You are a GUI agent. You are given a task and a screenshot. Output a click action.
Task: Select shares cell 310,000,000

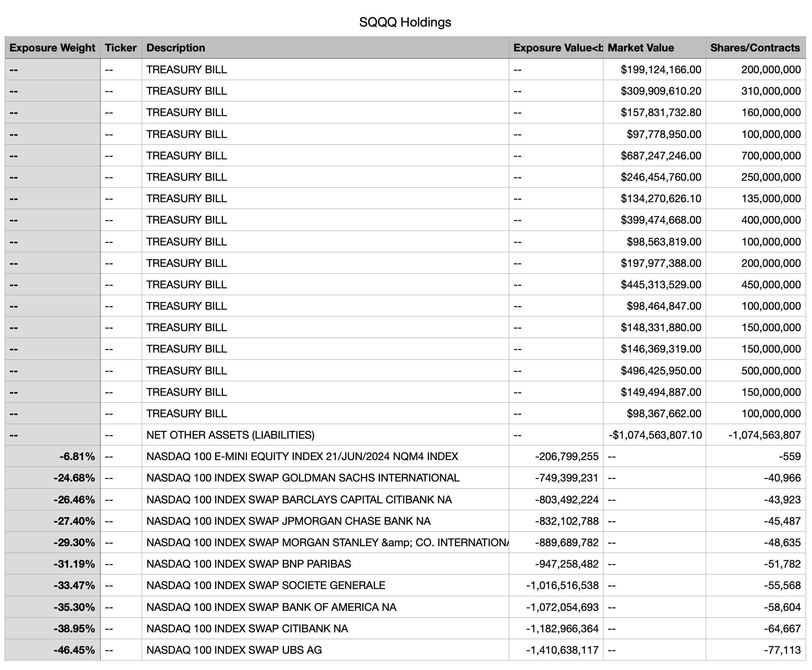click(x=755, y=91)
